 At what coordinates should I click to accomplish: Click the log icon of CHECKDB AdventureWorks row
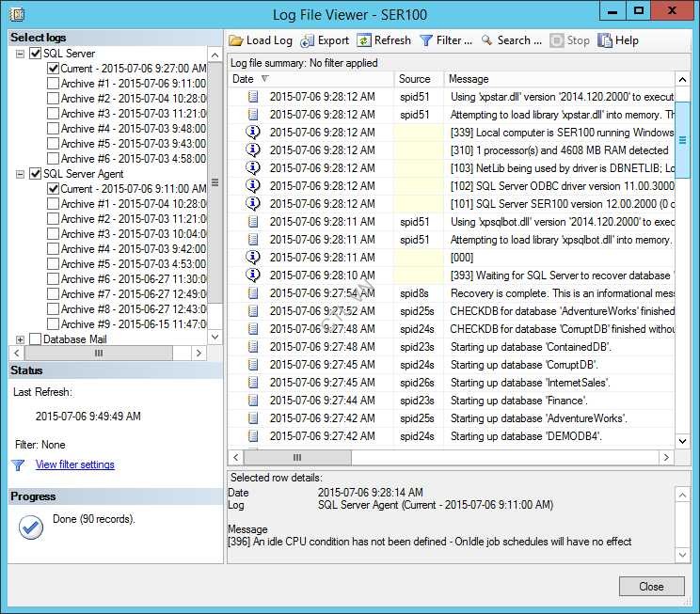[253, 310]
